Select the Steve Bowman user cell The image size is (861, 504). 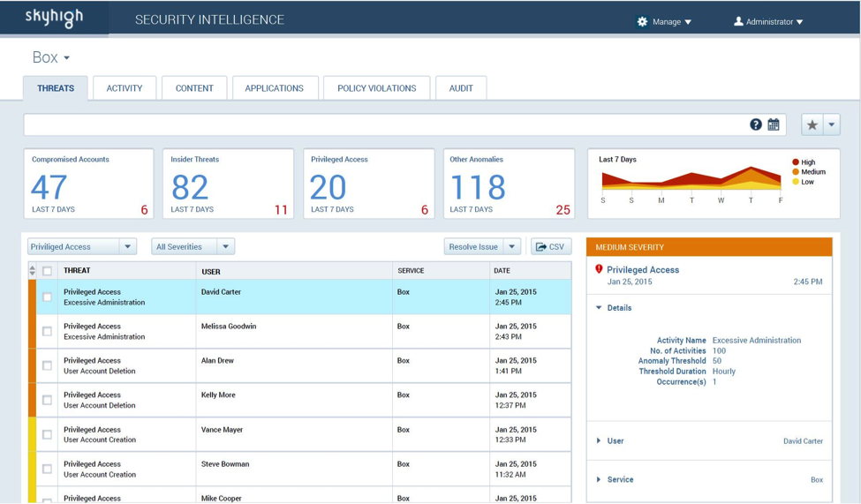pyautogui.click(x=294, y=470)
